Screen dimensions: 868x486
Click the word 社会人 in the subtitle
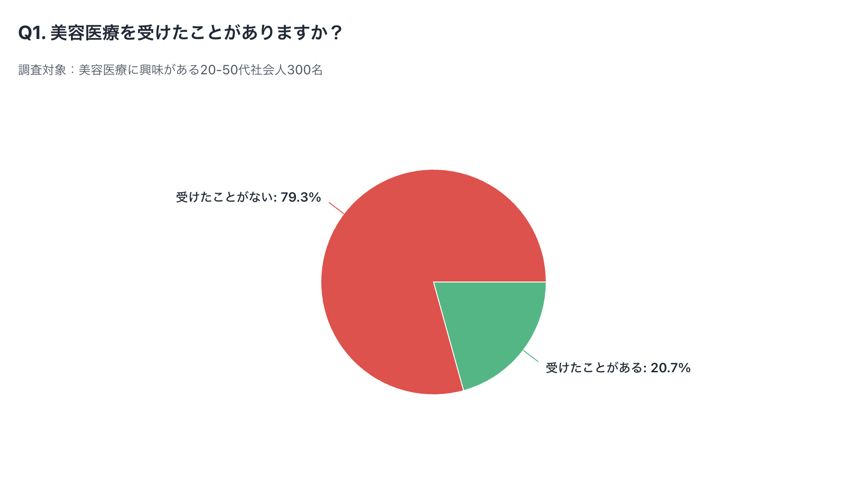[268, 70]
